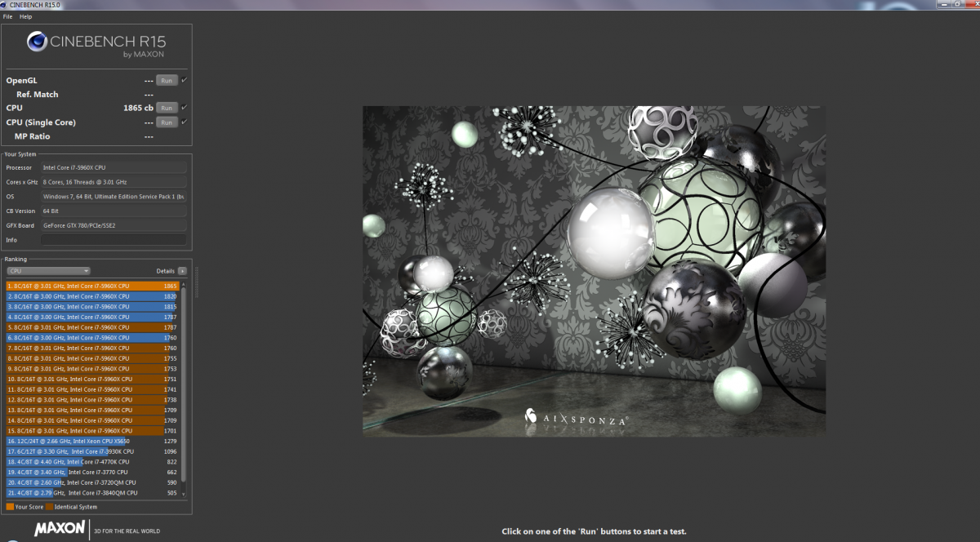Run the CPU (Single Core) test
The image size is (980, 542).
(167, 122)
